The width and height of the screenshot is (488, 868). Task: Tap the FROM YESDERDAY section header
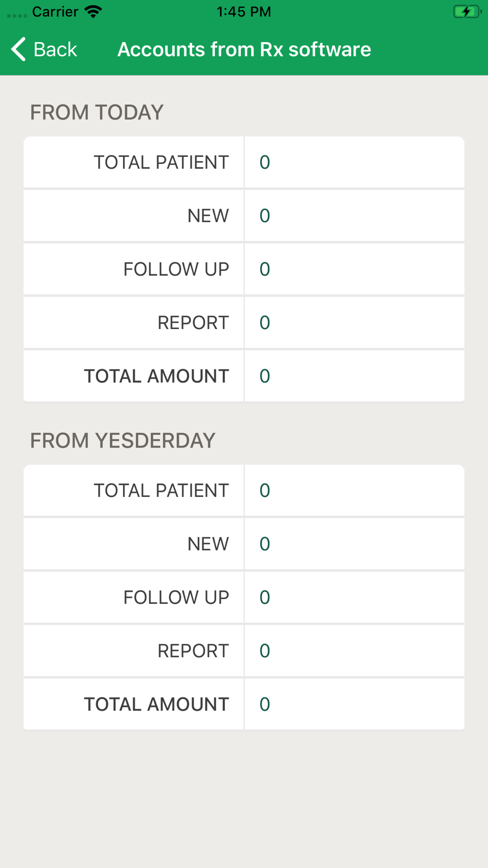(x=122, y=440)
